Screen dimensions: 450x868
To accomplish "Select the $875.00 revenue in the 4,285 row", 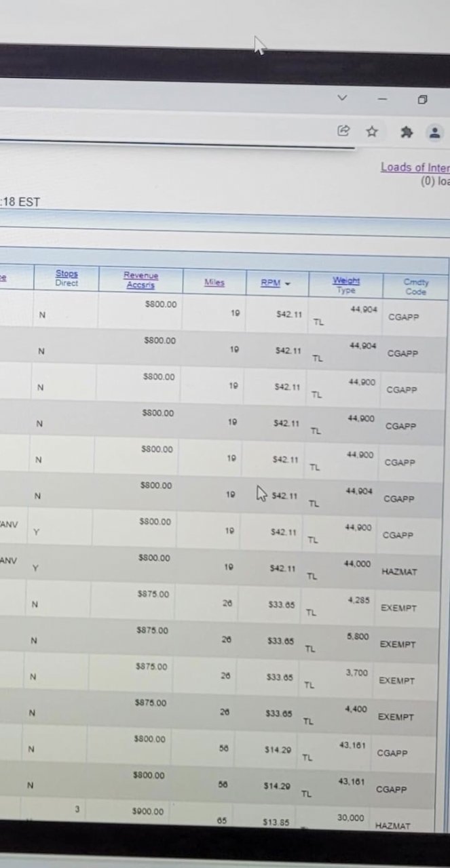I will coord(153,594).
